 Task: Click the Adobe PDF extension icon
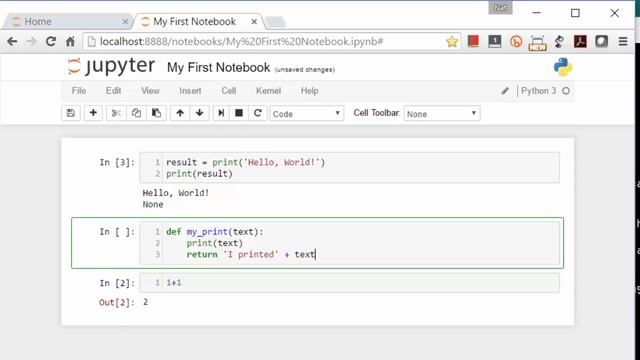pyautogui.click(x=580, y=41)
